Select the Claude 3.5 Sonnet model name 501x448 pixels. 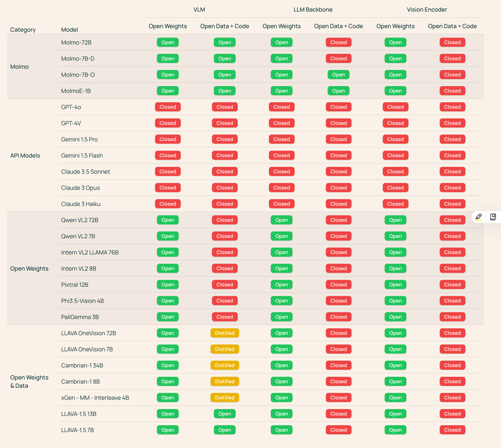pyautogui.click(x=86, y=172)
